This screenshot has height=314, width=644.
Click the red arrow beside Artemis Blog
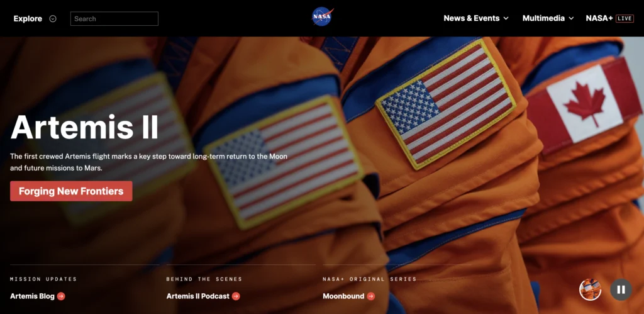(61, 296)
